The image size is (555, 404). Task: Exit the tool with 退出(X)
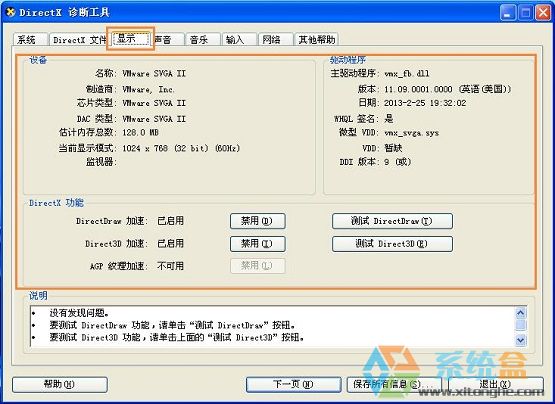(496, 384)
